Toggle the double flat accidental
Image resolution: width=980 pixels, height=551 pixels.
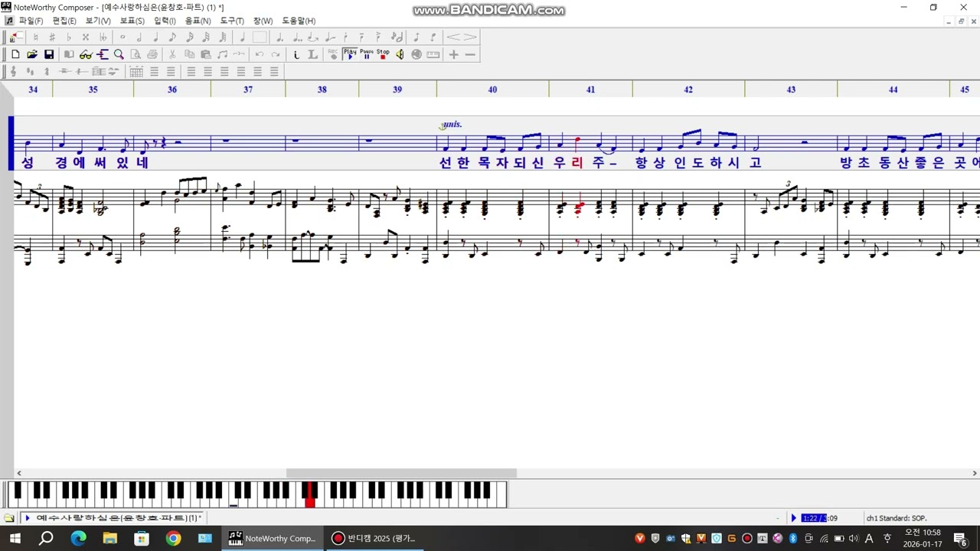(x=103, y=37)
